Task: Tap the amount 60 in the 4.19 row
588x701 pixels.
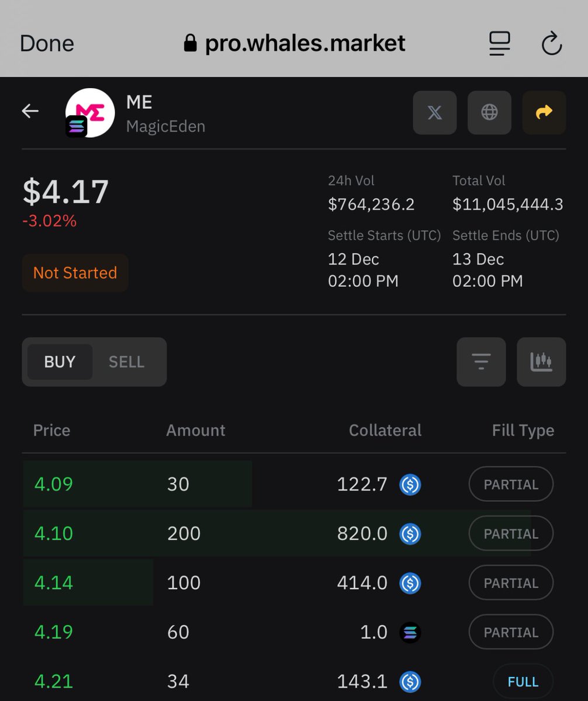Action: point(178,632)
